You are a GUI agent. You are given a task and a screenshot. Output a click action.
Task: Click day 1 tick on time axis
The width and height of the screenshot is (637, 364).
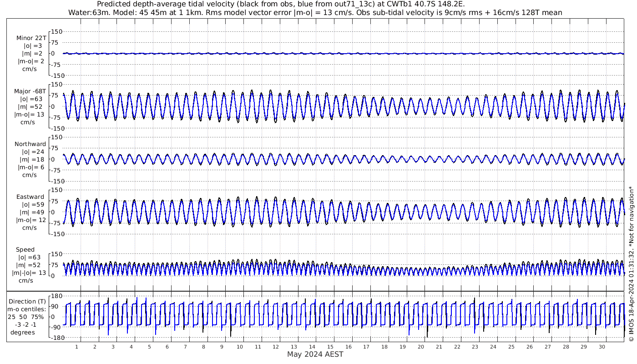coord(77,347)
